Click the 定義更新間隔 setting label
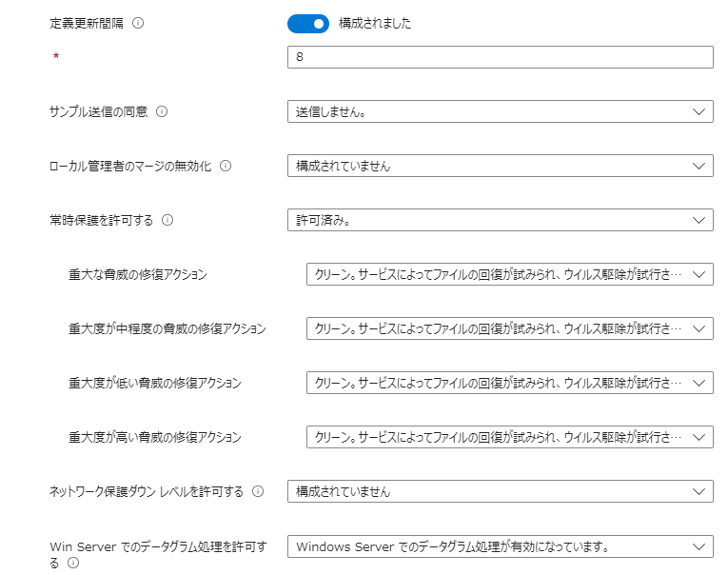Screen dimensions: 728x575 87,24
